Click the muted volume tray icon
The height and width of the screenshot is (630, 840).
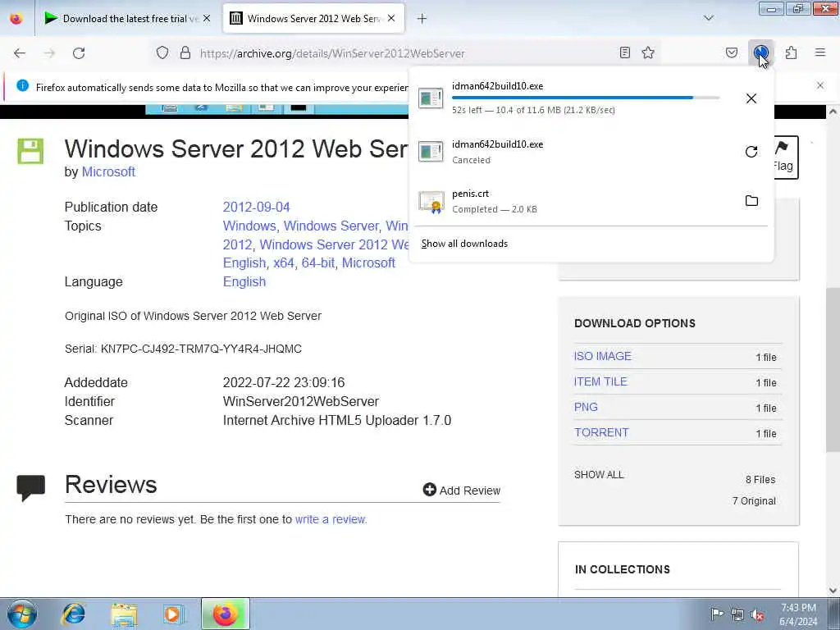(x=757, y=615)
